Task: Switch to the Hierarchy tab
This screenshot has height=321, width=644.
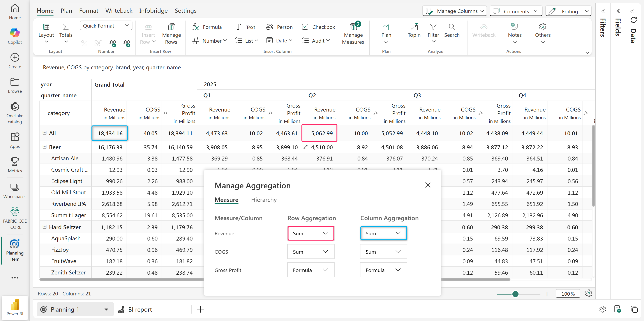Action: [x=263, y=200]
